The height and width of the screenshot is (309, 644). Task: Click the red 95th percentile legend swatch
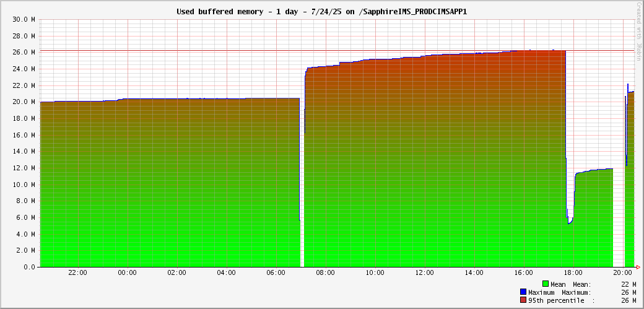coord(523,300)
